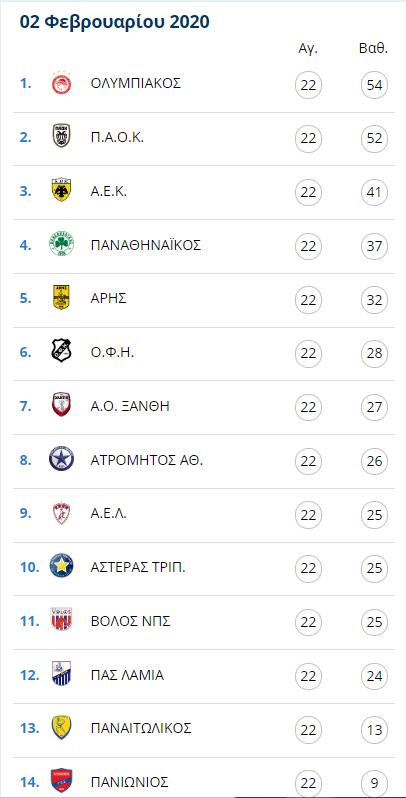
Task: Click the ΠΑΝΙΩΝΙΟΣ team name
Action: click(x=129, y=782)
